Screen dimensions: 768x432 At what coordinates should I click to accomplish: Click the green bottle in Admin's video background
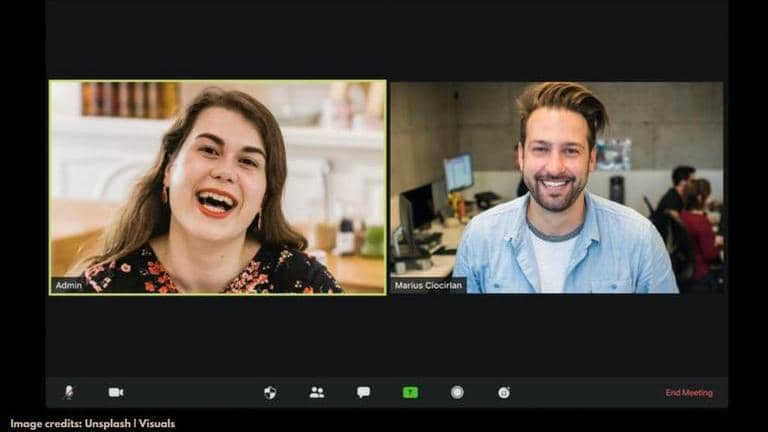click(x=373, y=241)
